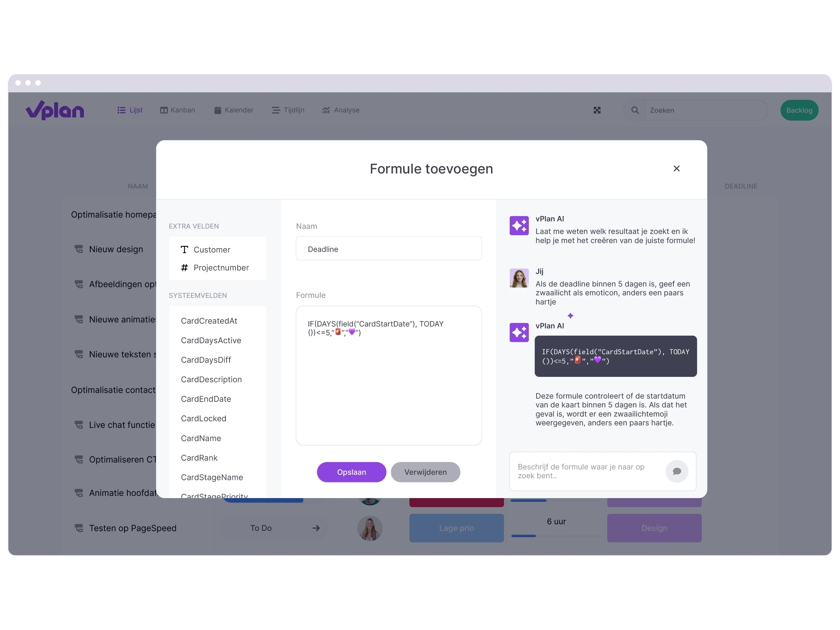Open the Backlog menu item
This screenshot has width=840, height=630.
(798, 110)
